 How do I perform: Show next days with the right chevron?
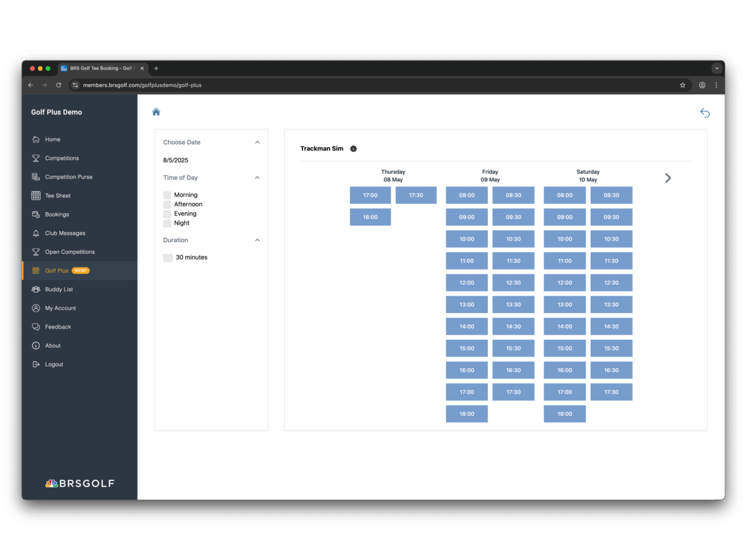[x=668, y=178]
